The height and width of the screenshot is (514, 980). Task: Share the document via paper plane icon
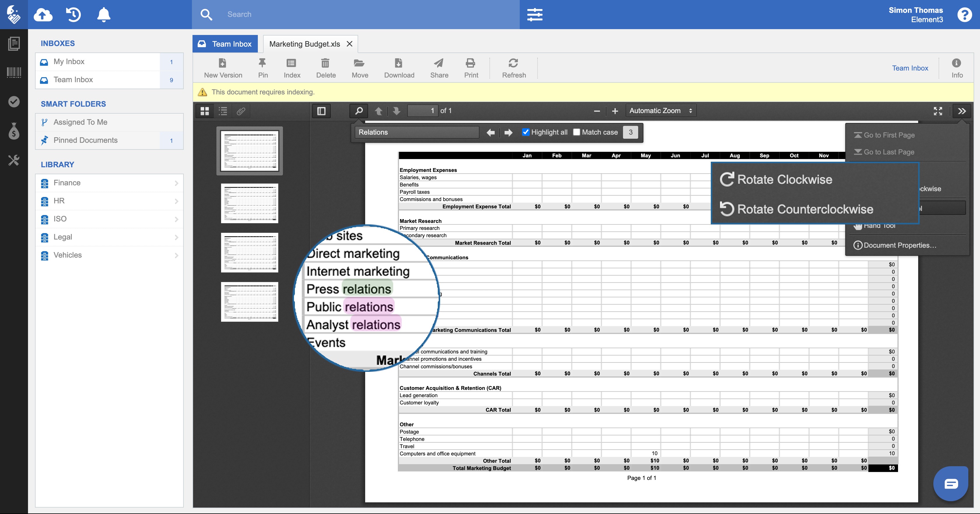[x=439, y=68]
